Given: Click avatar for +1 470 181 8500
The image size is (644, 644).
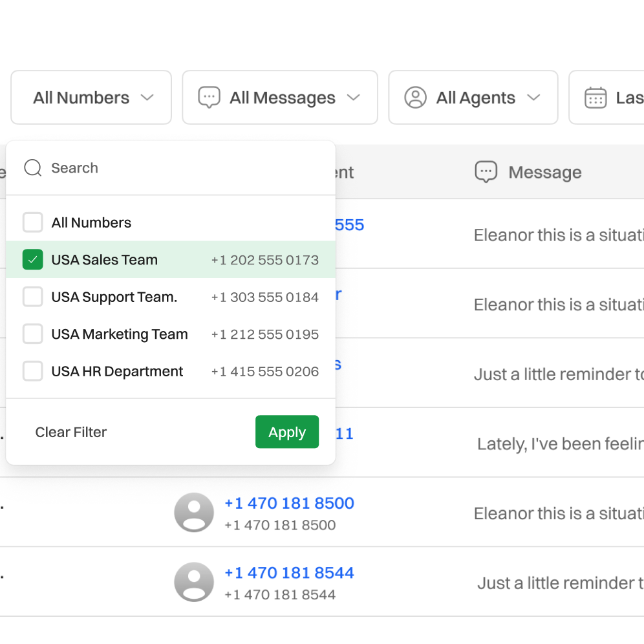Looking at the screenshot, I should point(194,513).
